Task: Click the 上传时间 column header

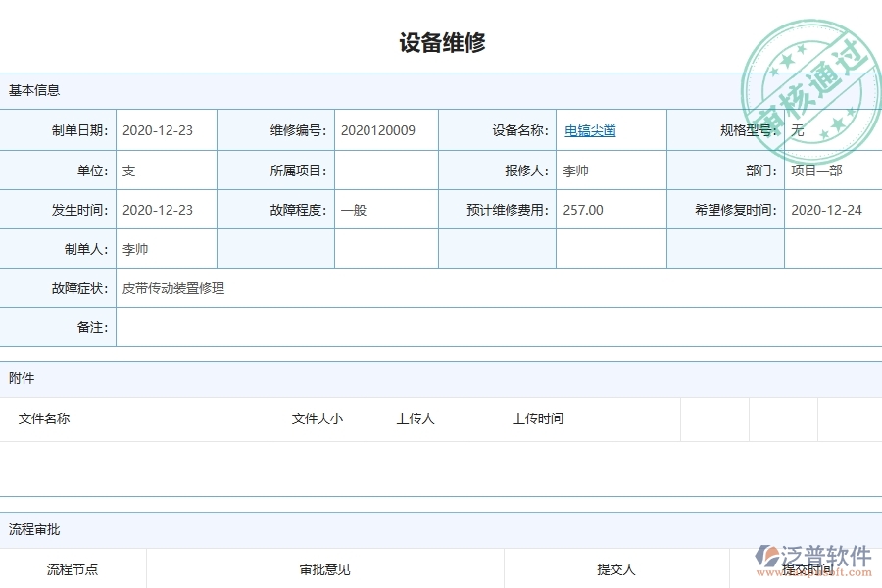Action: [538, 418]
